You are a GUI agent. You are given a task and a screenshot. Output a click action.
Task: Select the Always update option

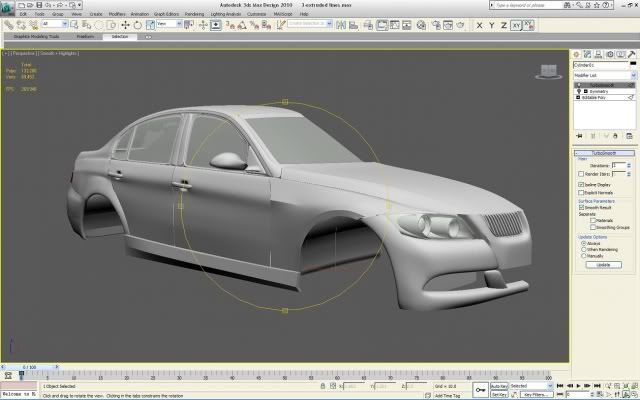(584, 243)
